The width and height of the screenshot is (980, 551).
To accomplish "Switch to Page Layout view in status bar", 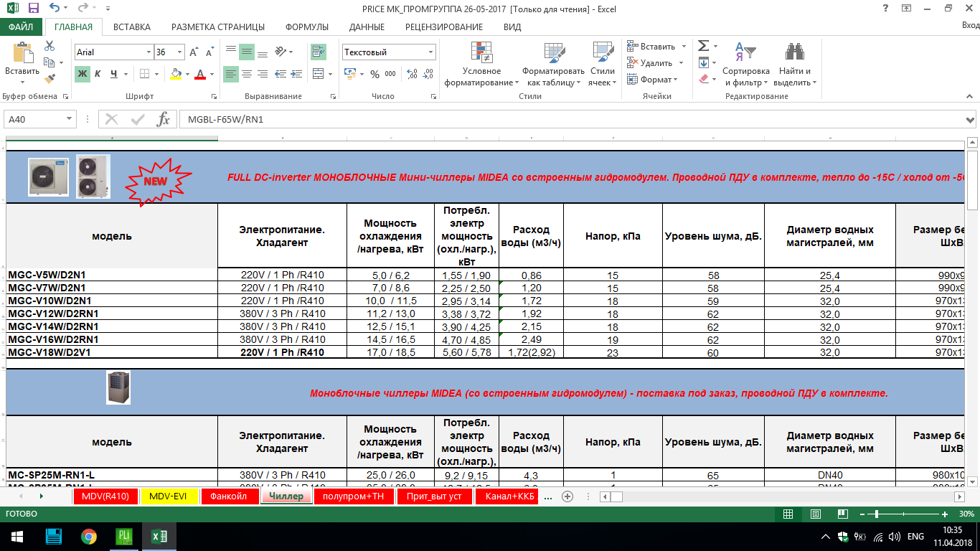I will (816, 514).
